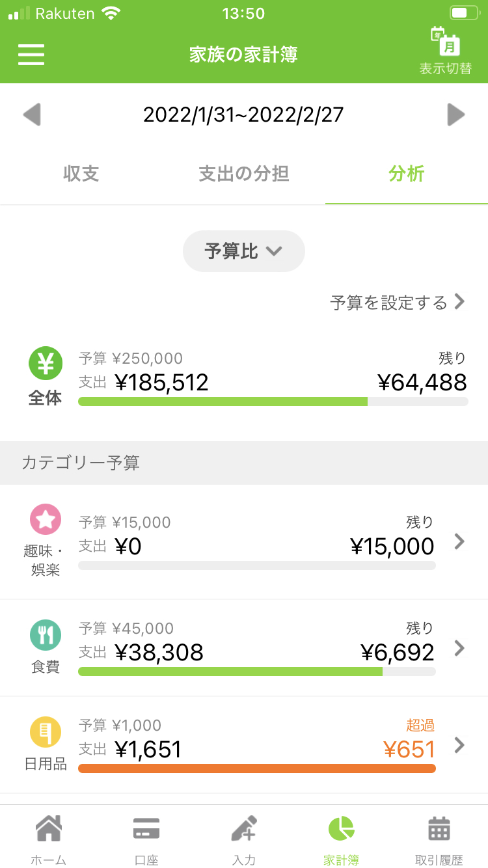Image resolution: width=488 pixels, height=868 pixels.
Task: Open the 予算比 dropdown
Action: [244, 251]
